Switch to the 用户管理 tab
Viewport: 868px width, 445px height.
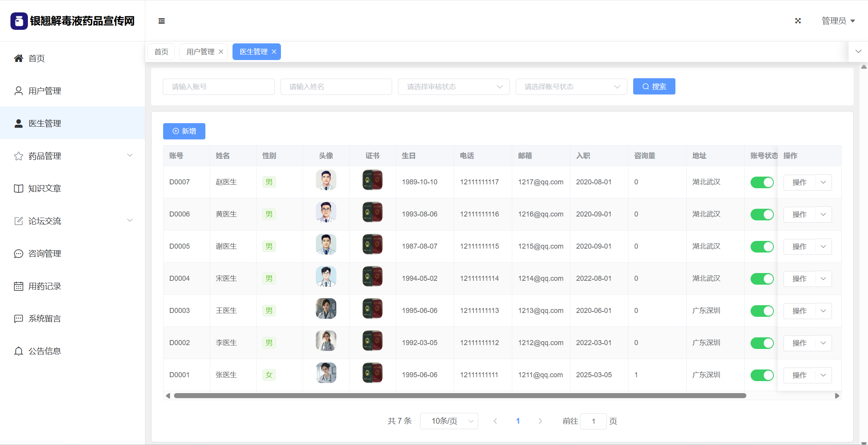pyautogui.click(x=200, y=52)
